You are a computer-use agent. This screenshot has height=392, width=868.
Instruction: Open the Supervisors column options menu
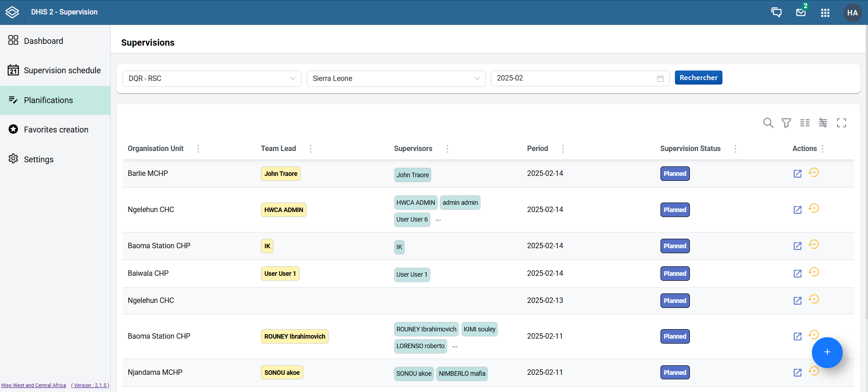tap(447, 149)
